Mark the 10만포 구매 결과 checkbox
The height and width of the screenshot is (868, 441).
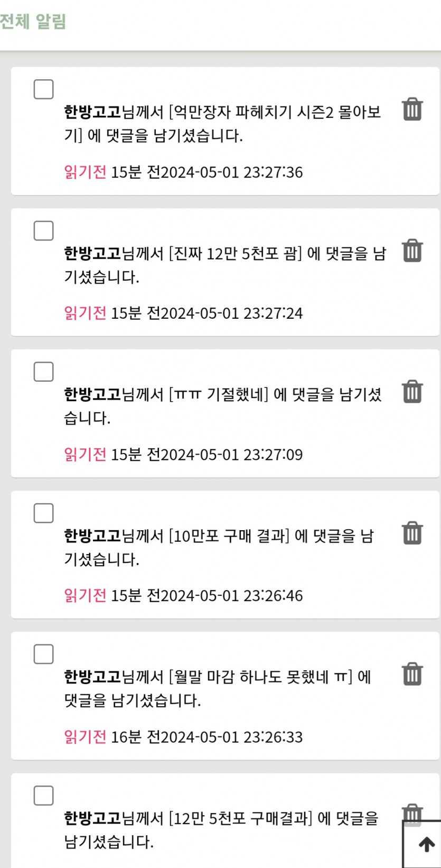(x=43, y=513)
